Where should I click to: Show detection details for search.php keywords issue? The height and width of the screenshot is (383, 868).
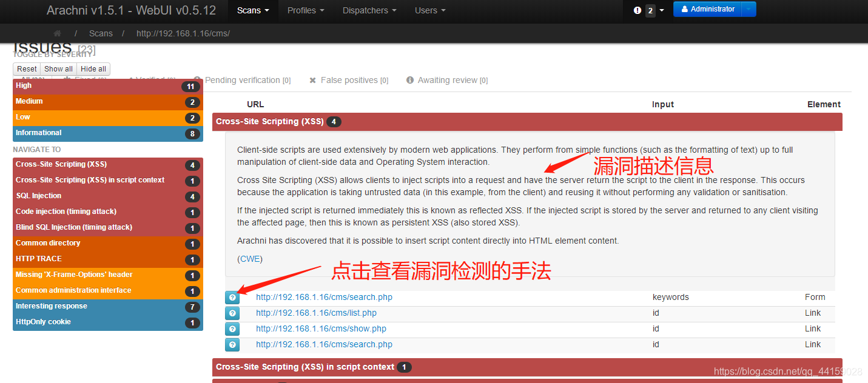[232, 298]
